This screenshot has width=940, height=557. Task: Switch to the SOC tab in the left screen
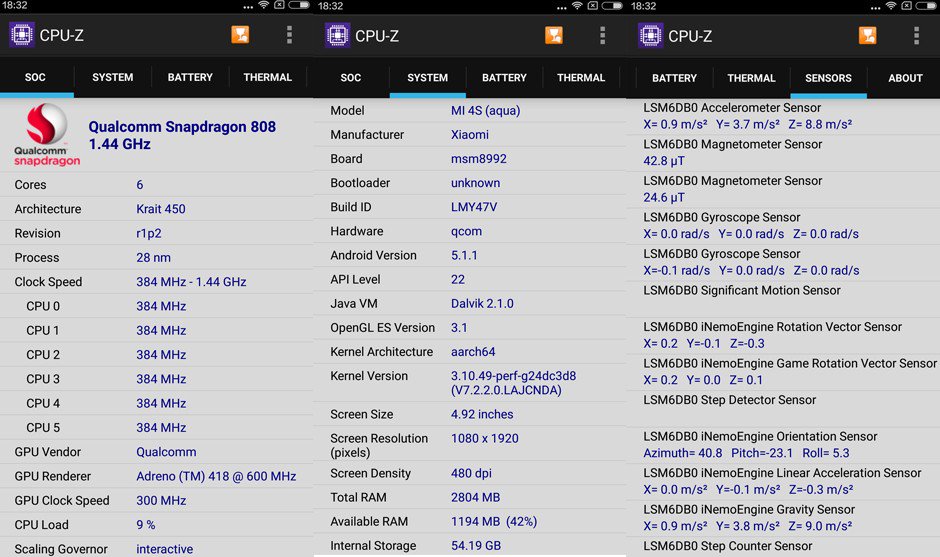pyautogui.click(x=35, y=77)
